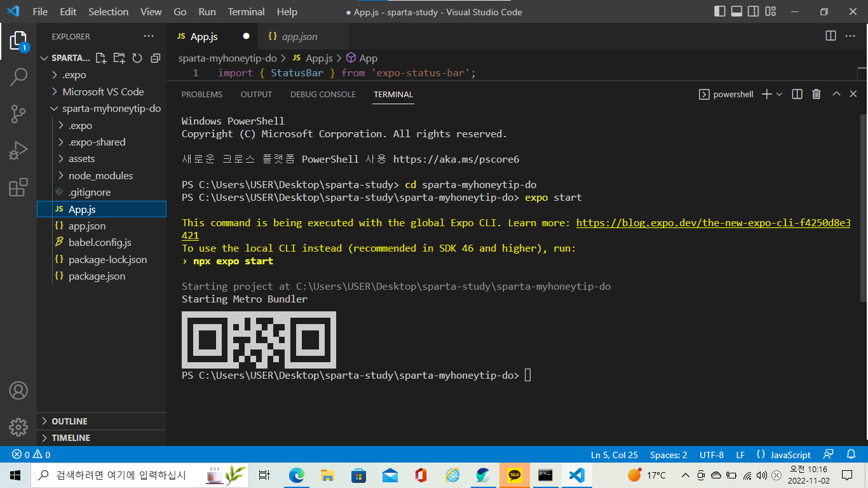Click the New File icon in Explorer

(x=101, y=58)
